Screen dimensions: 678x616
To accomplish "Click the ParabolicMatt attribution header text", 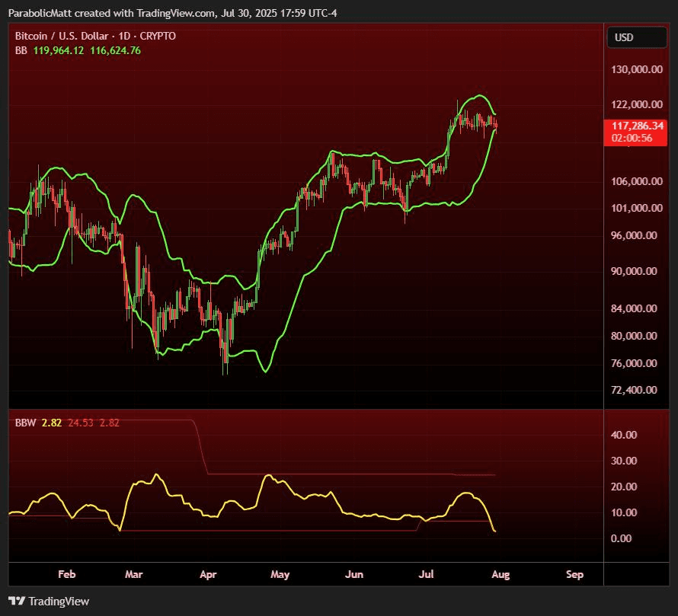I will tap(172, 14).
